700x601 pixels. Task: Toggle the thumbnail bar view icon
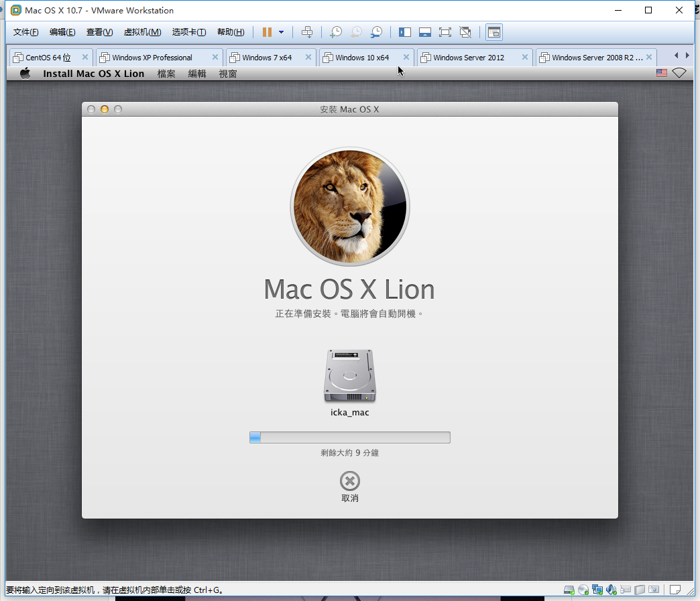[425, 32]
